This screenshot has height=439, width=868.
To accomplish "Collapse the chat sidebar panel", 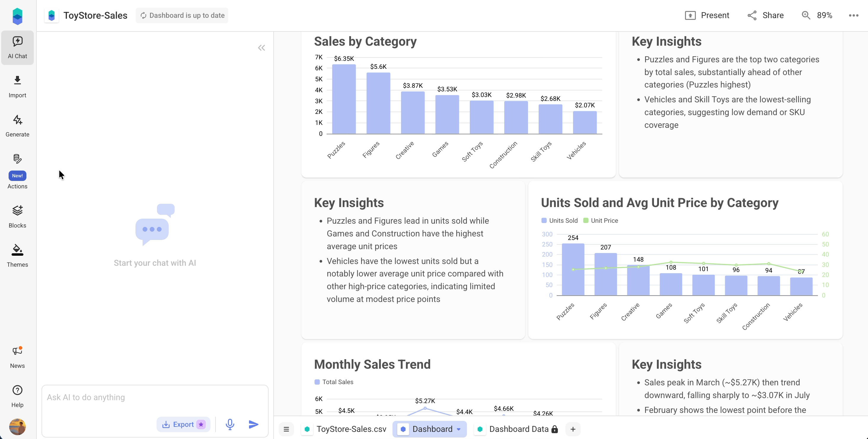I will click(x=262, y=47).
